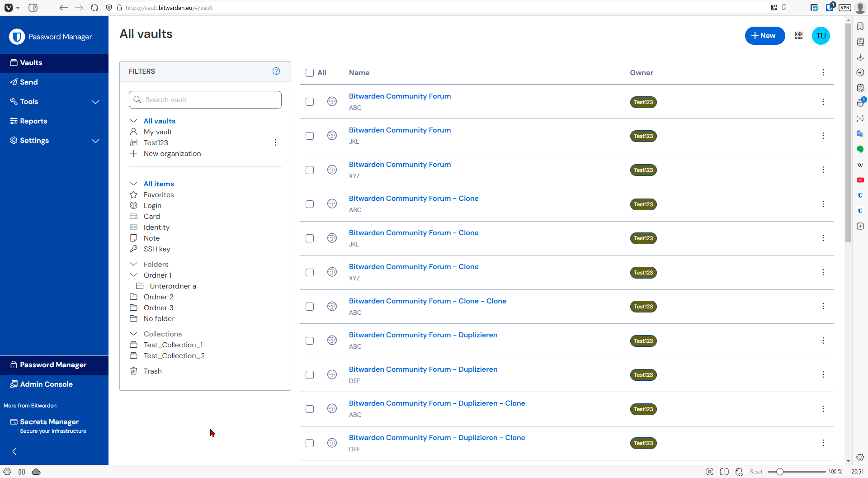Open row options for first ABC item
The image size is (868, 478).
click(x=823, y=102)
